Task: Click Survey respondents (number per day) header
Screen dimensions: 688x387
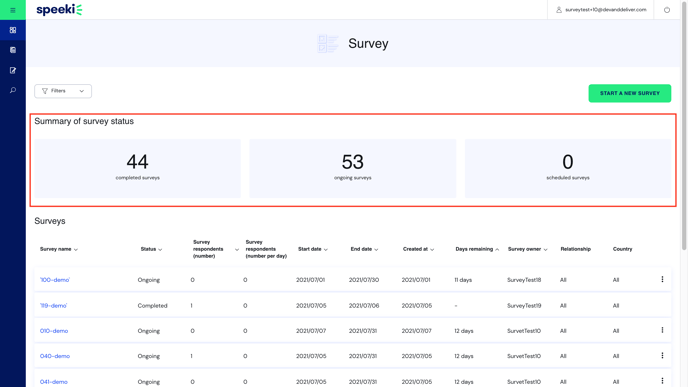Action: 266,249
